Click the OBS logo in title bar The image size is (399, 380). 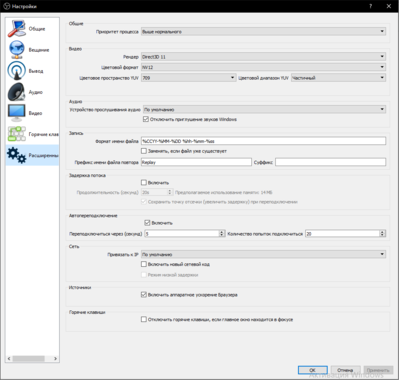[7, 6]
